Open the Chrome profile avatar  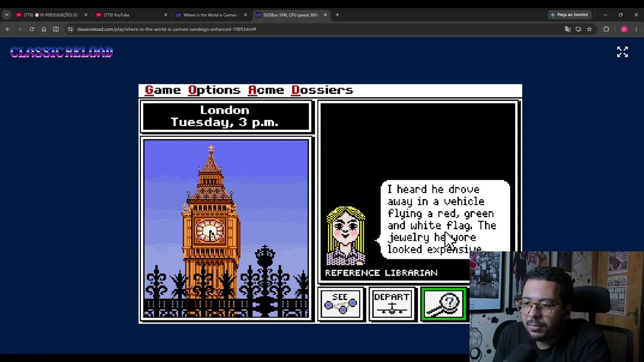624,29
